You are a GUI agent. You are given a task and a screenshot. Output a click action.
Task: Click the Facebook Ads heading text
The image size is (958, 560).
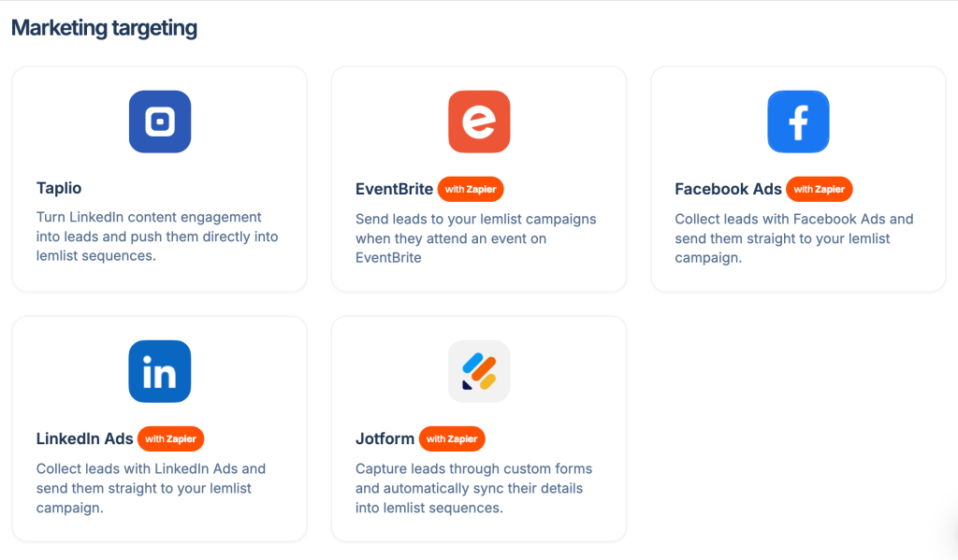click(x=729, y=188)
